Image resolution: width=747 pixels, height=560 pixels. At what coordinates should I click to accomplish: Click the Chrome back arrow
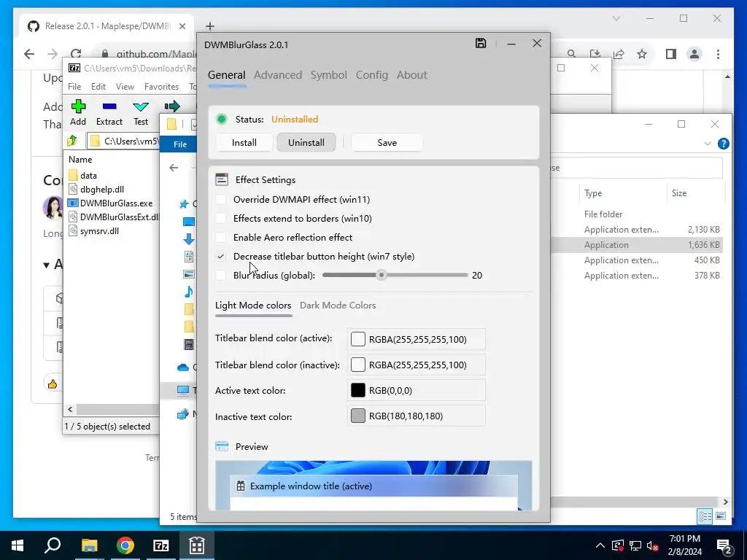[29, 54]
